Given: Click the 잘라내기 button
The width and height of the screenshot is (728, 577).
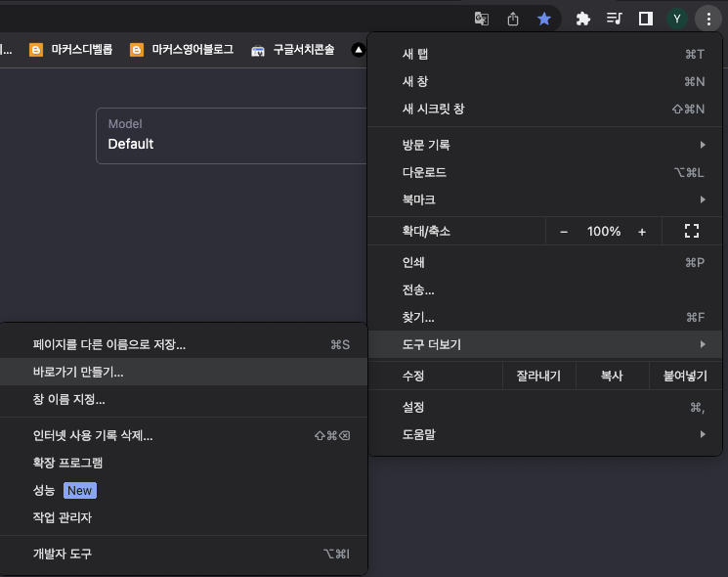Looking at the screenshot, I should (x=539, y=376).
